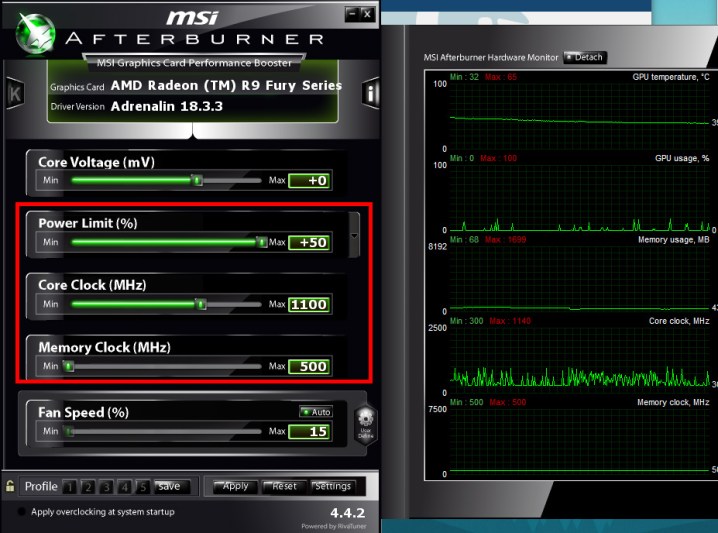Click the Apply button

coord(232,487)
